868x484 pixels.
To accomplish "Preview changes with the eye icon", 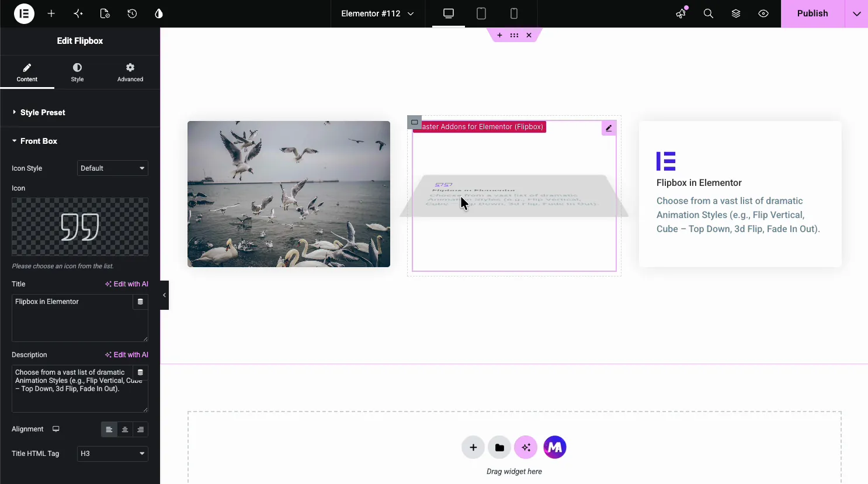I will tap(763, 13).
